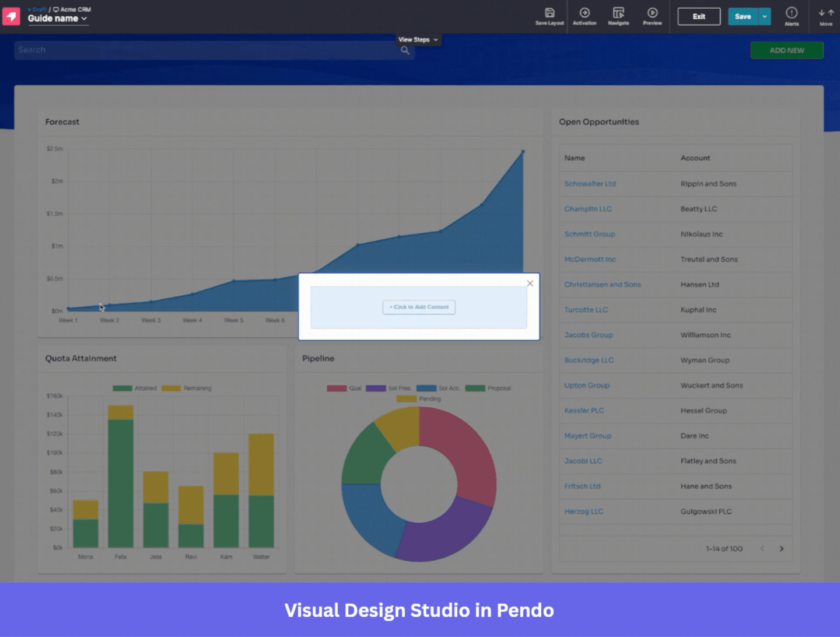Screen dimensions: 840x637
Task: Click the Save button
Action: click(x=743, y=16)
